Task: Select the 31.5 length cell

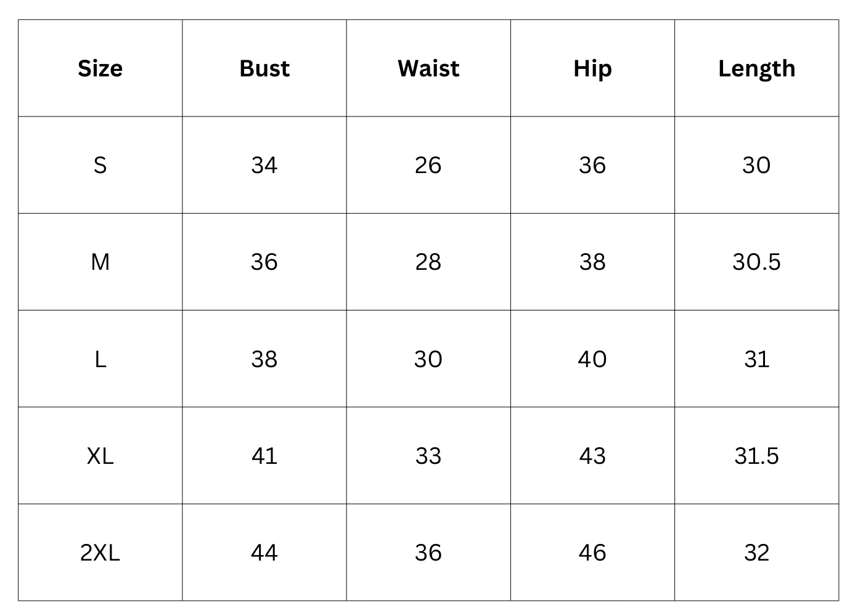Action: point(756,456)
